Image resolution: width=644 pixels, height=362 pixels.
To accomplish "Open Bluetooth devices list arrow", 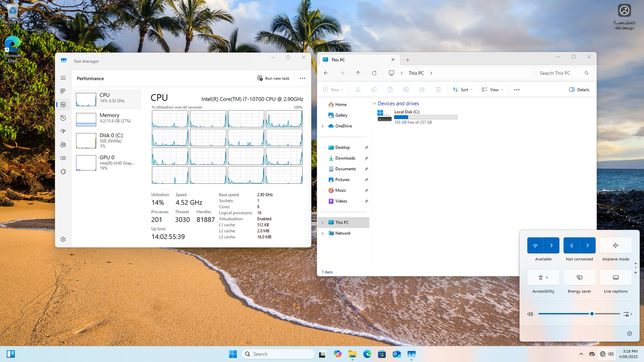I will (588, 245).
